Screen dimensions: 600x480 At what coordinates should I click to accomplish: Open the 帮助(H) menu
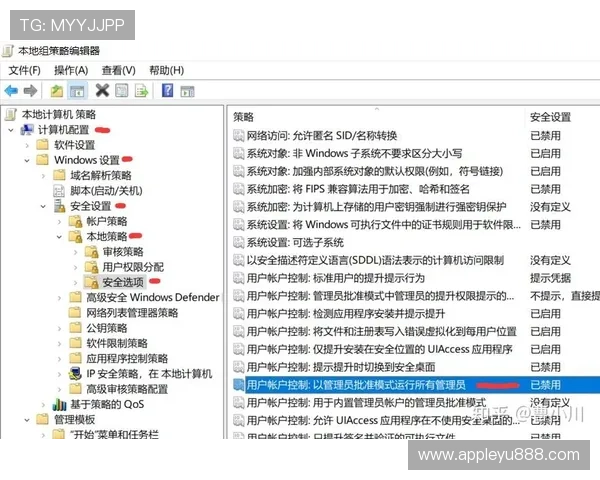[166, 70]
